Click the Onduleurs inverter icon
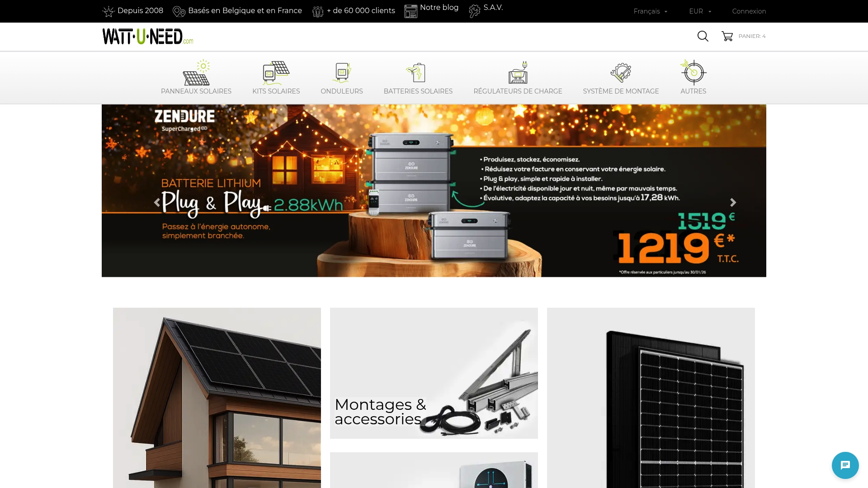Viewport: 868px width, 488px height. tap(342, 71)
